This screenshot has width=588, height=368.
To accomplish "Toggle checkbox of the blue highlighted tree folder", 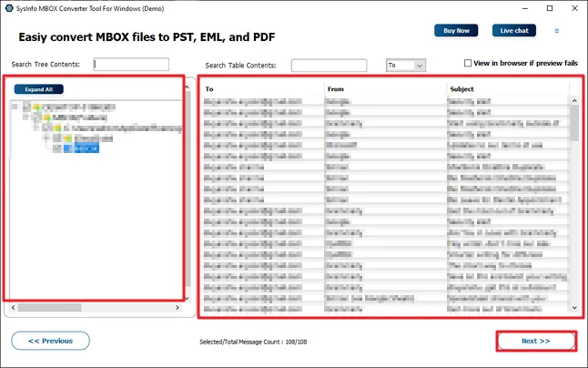I will click(57, 148).
